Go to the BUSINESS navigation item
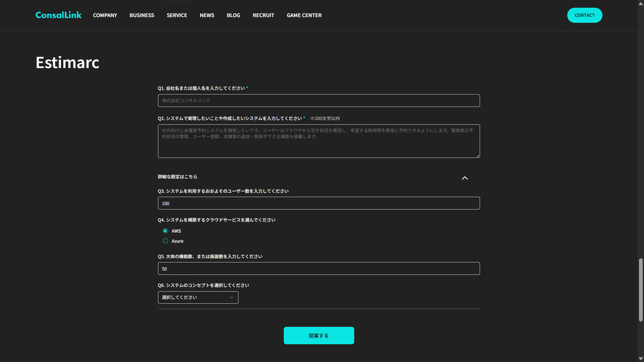This screenshot has width=644, height=362. 142,15
